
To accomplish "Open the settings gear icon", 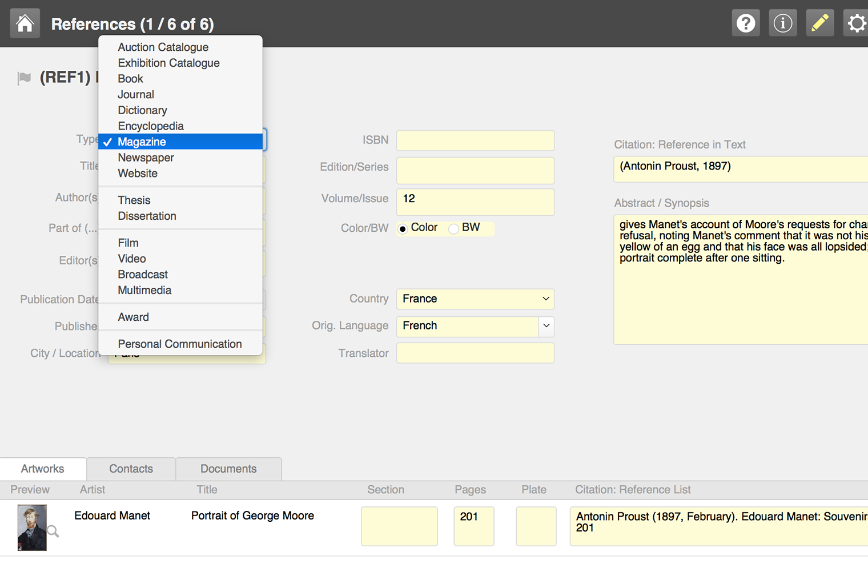I will tap(856, 23).
